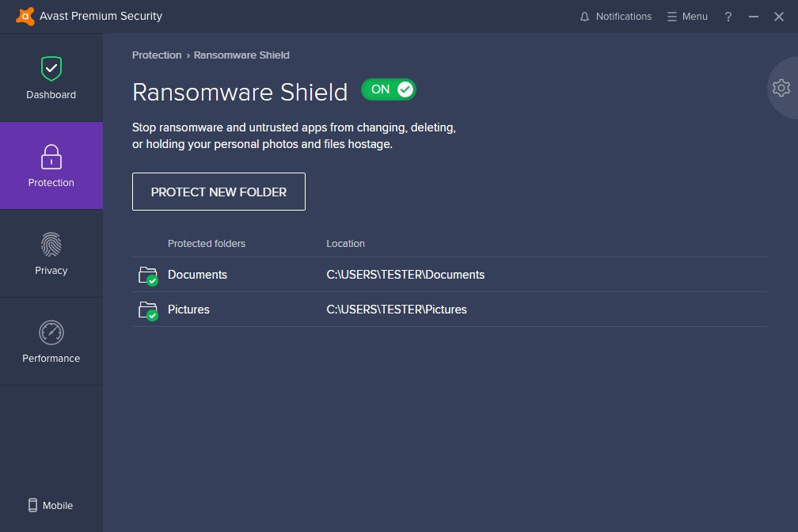
Task: Select the Ransomware Shield breadcrumb label
Action: [241, 55]
